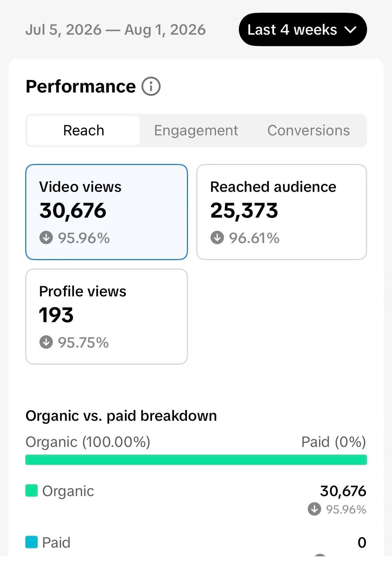Click the Organic row down-arrow trend icon
Viewport: 392px width, 568px height.
pos(314,509)
